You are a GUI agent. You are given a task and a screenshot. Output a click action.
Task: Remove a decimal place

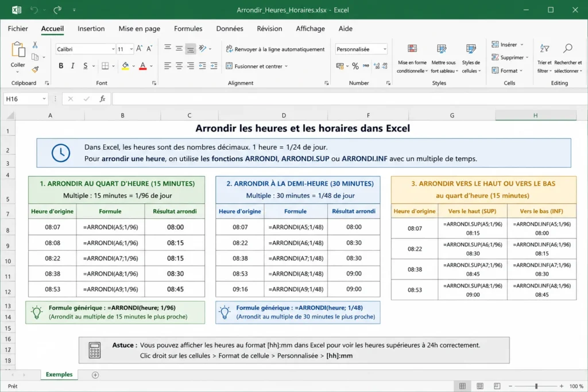click(385, 66)
